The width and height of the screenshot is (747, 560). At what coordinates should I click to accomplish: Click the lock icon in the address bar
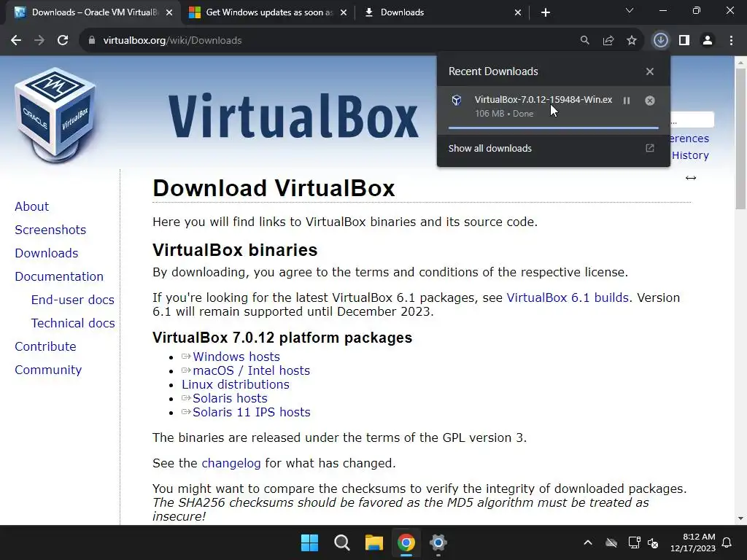coord(92,41)
